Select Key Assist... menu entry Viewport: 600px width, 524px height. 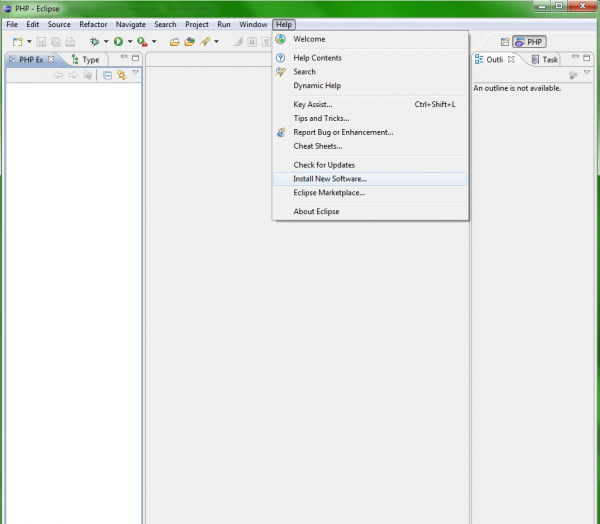click(x=370, y=104)
